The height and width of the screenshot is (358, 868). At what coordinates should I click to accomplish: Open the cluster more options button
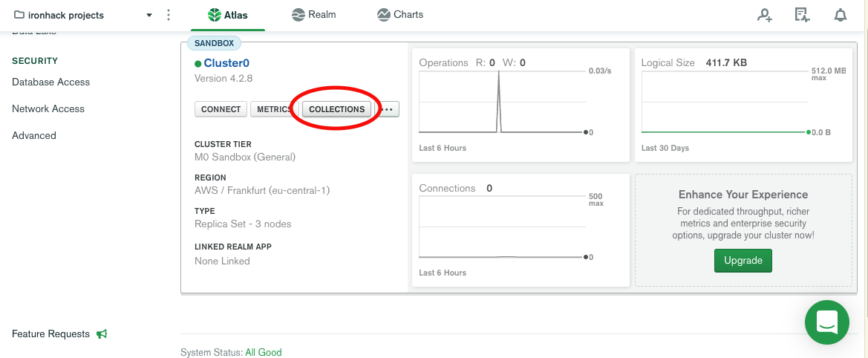pyautogui.click(x=388, y=109)
